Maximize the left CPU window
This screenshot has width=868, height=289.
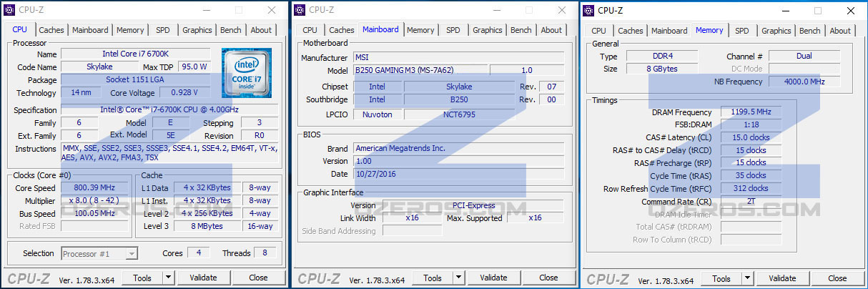(x=239, y=10)
